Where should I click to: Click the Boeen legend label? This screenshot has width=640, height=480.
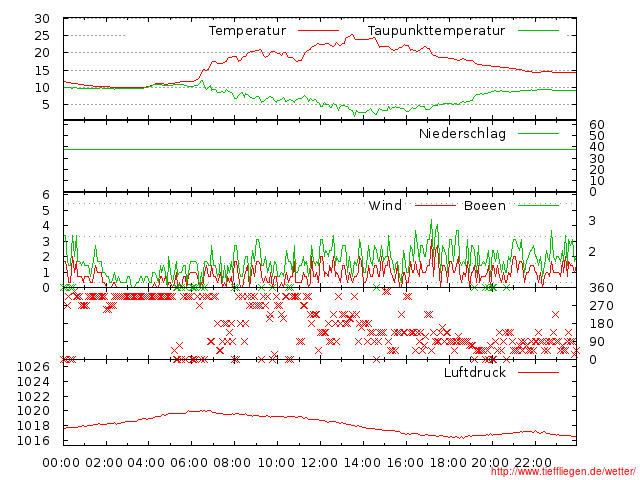click(x=484, y=205)
